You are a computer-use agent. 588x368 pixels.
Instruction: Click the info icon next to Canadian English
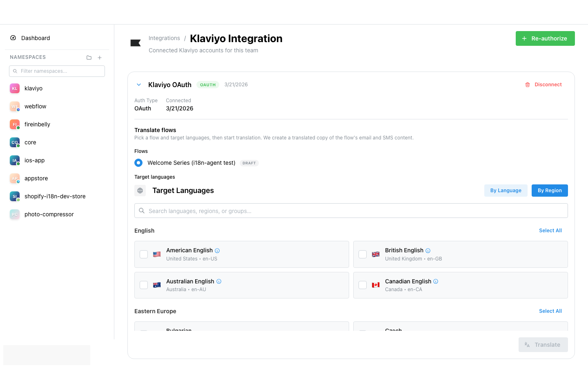(x=436, y=281)
